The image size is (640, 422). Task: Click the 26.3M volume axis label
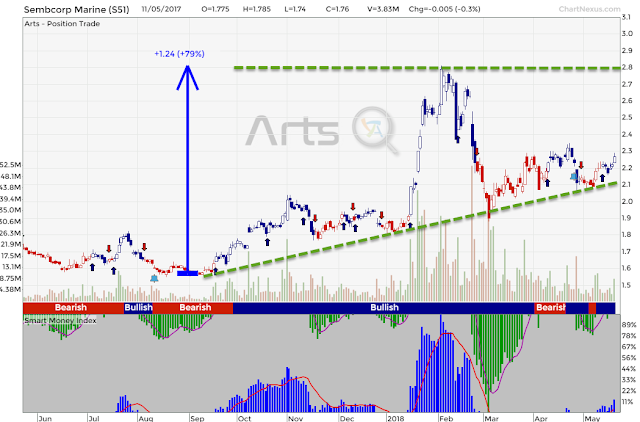[11, 233]
